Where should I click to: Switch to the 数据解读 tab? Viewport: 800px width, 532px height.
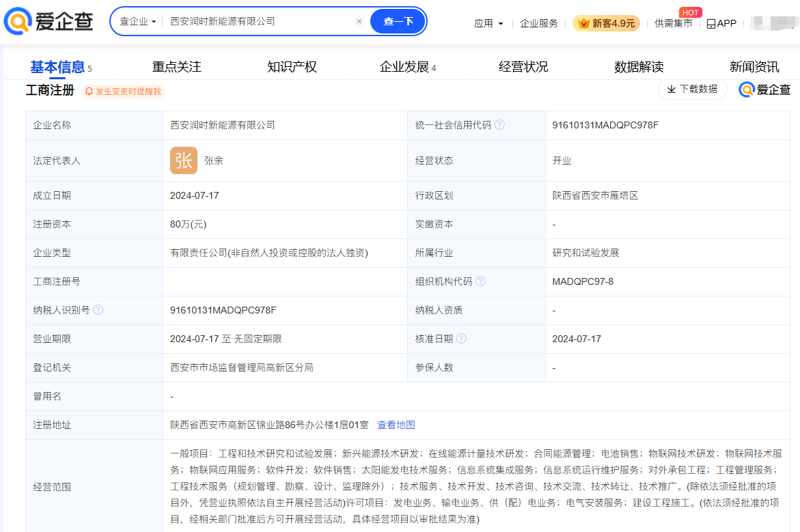[639, 67]
